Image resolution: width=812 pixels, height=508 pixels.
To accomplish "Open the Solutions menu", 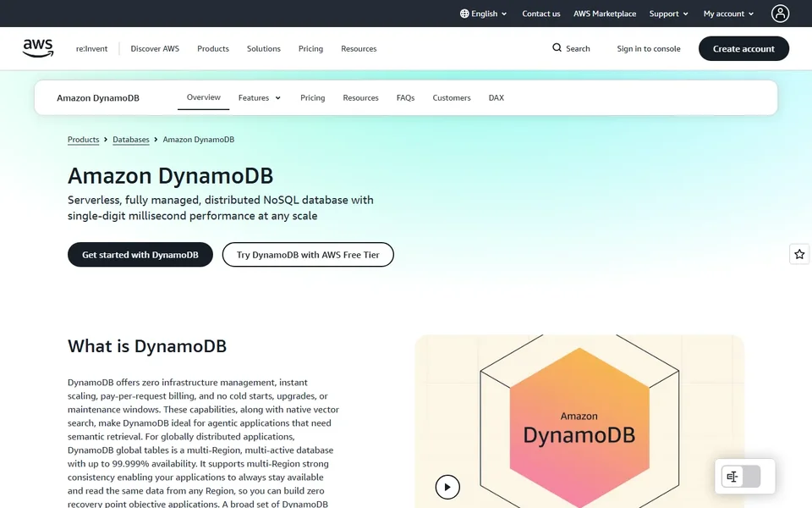I will tap(264, 49).
